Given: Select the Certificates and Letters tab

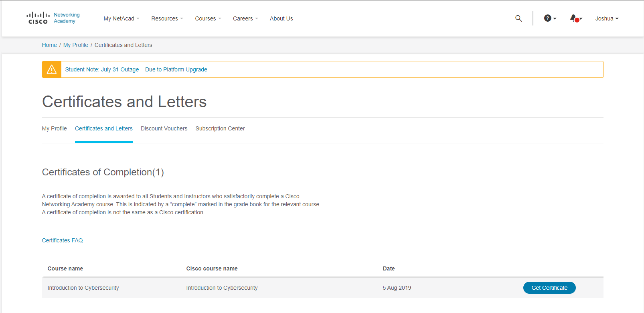Looking at the screenshot, I should [x=104, y=128].
